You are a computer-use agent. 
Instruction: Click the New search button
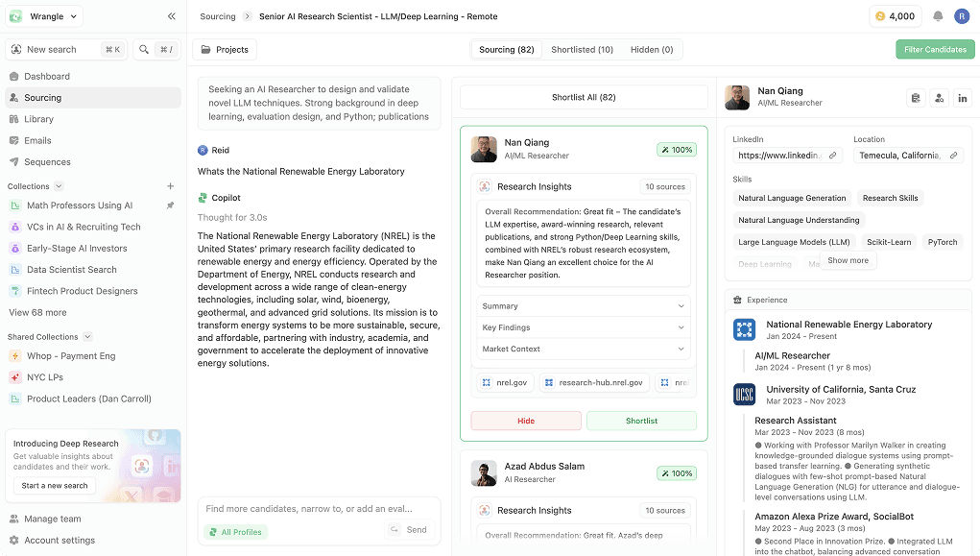pos(66,49)
